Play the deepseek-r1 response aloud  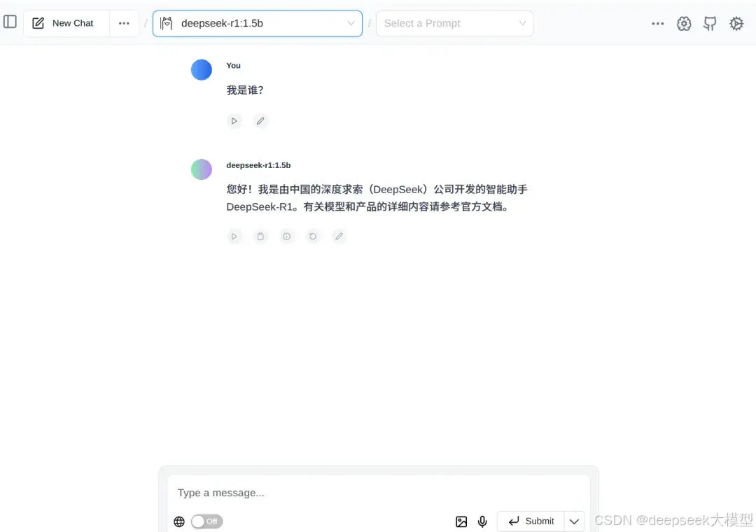tap(234, 237)
